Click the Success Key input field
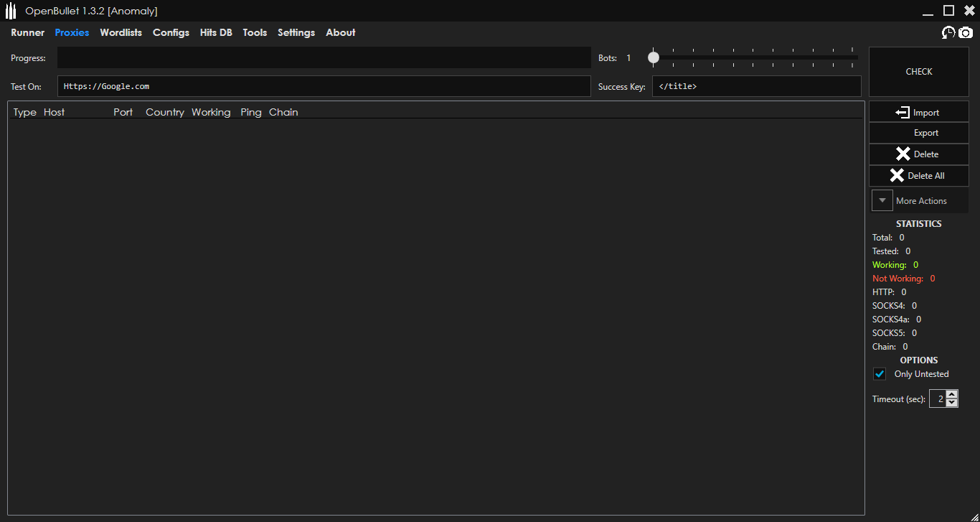The width and height of the screenshot is (980, 522). tap(757, 86)
